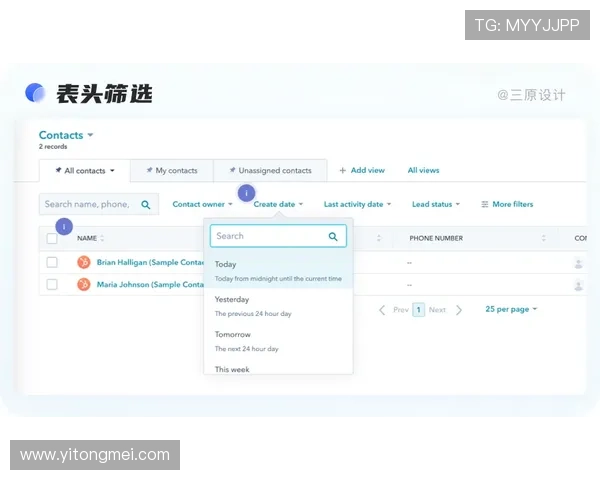Click the pin icon on Unassigned contacts tab

pos(232,170)
